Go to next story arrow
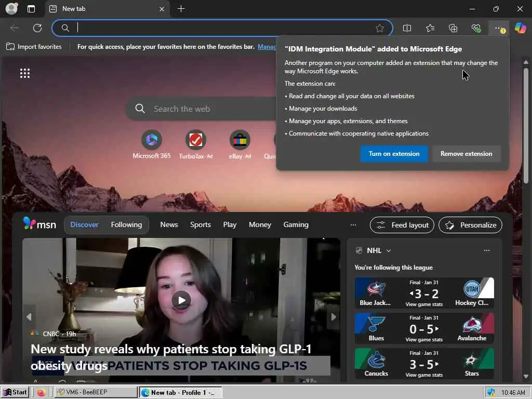Screen dimensions: 532x399 (x=334, y=317)
